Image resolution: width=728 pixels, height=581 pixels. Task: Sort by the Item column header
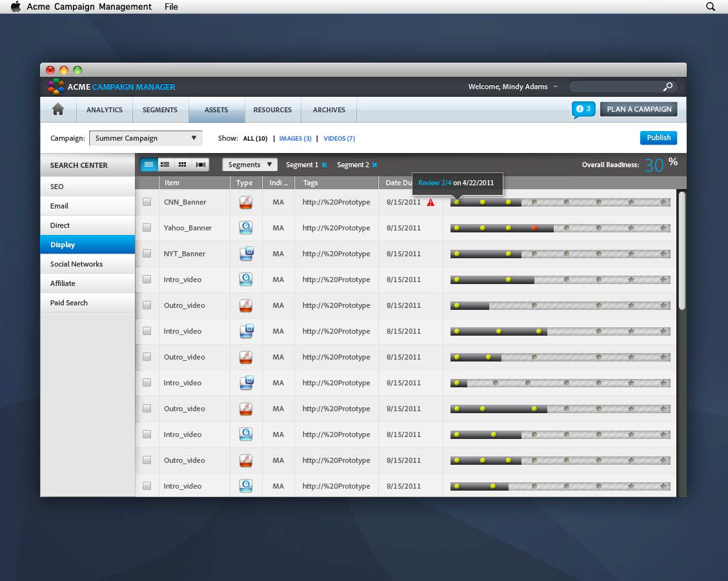(194, 183)
